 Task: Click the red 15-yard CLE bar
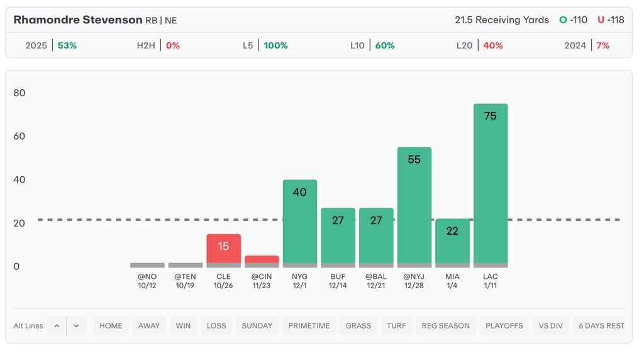[x=223, y=249]
